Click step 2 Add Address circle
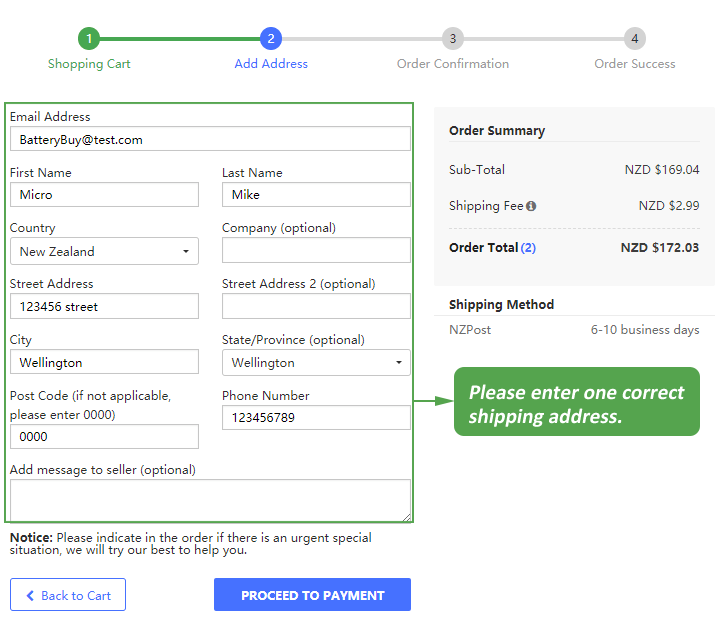This screenshot has height=642, width=718. click(x=270, y=39)
